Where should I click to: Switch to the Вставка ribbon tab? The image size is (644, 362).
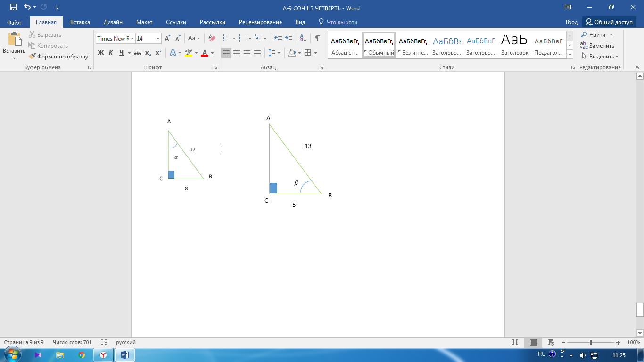click(x=80, y=22)
